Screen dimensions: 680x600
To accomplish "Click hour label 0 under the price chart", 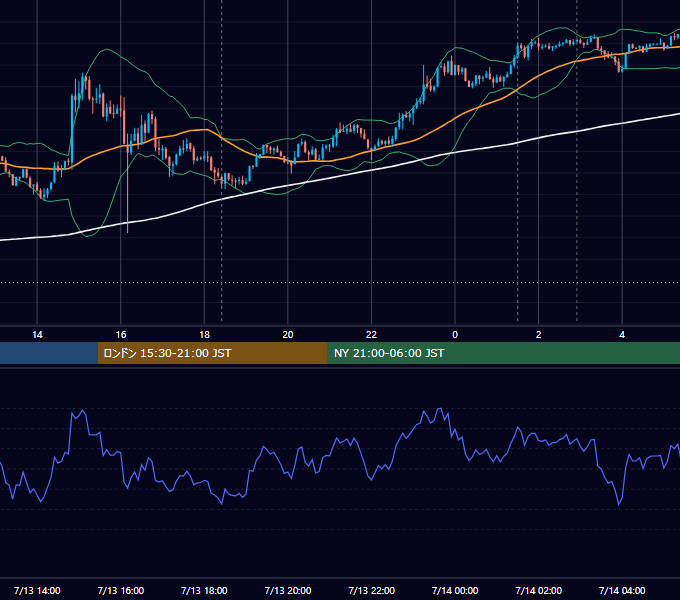I will coord(455,335).
